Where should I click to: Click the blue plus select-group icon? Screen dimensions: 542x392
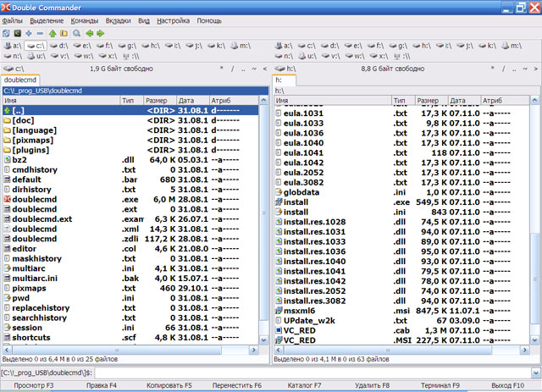[29, 33]
